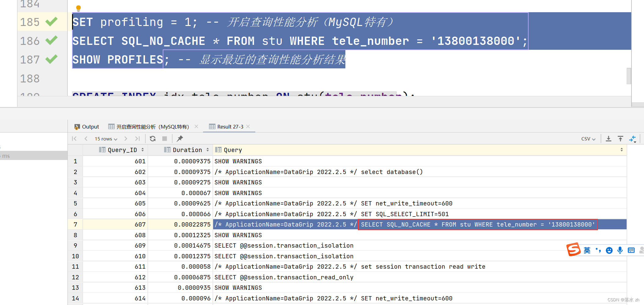Click the yellow intention lightbulb icon
The width and height of the screenshot is (644, 305).
(78, 9)
